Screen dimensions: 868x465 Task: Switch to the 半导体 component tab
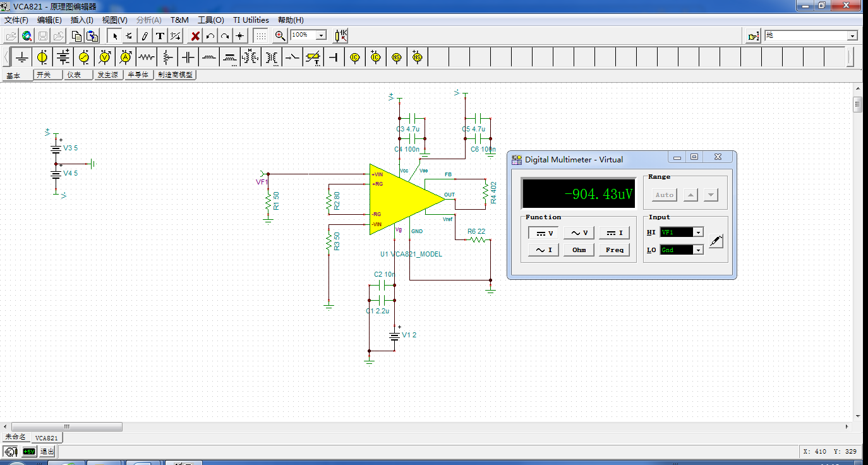click(138, 75)
